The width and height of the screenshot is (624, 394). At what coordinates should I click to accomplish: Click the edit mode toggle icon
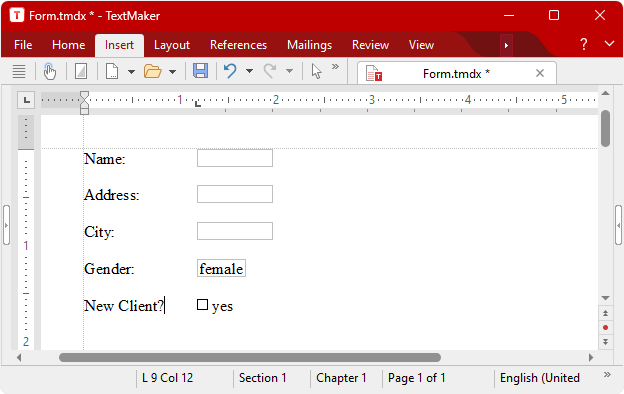point(81,72)
